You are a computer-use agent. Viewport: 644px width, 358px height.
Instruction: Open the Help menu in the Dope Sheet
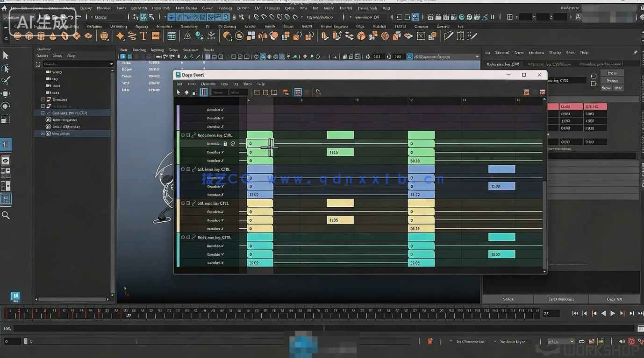(261, 84)
